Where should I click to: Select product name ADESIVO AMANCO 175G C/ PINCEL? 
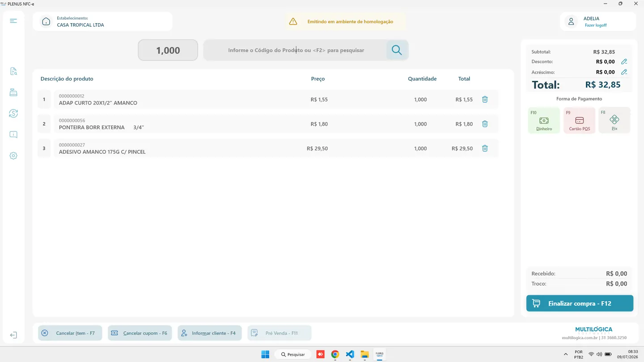(102, 152)
